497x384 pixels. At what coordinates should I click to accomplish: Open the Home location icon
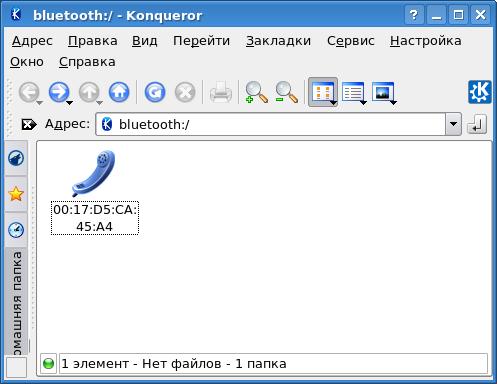[119, 92]
